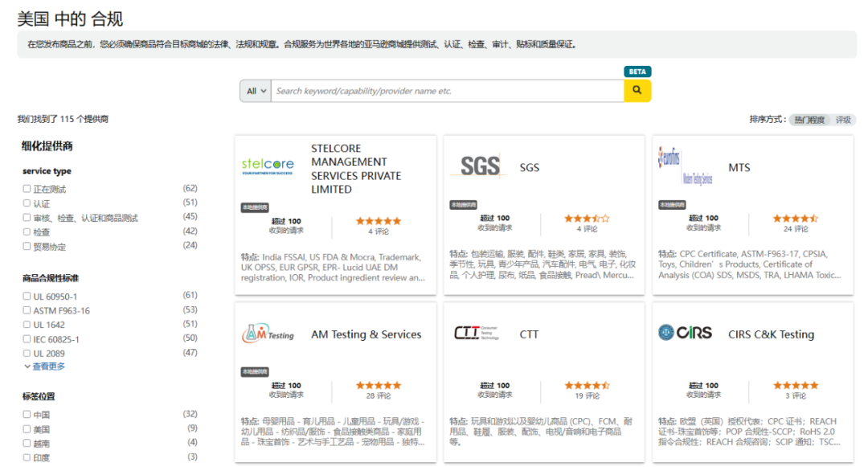This screenshot has width=868, height=467.
Task: Click the yellow search magnifier button
Action: [637, 91]
